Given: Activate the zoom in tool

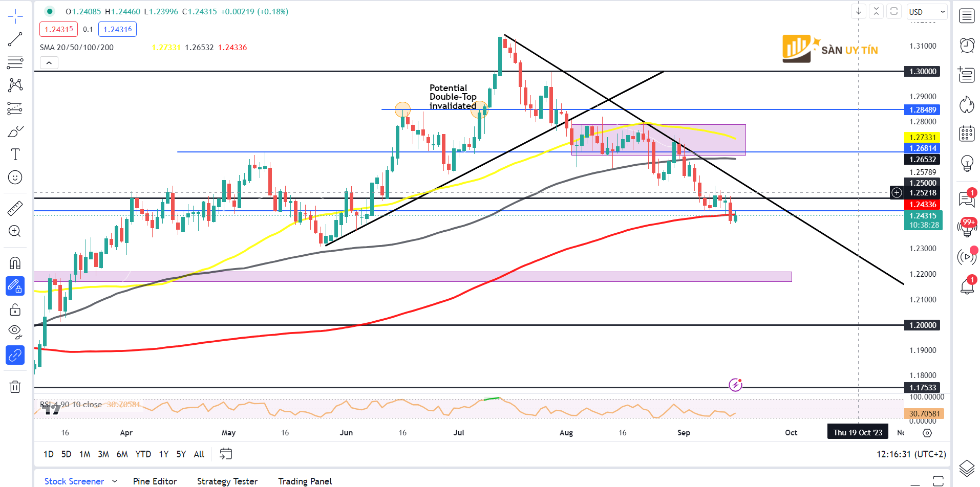Looking at the screenshot, I should point(15,231).
